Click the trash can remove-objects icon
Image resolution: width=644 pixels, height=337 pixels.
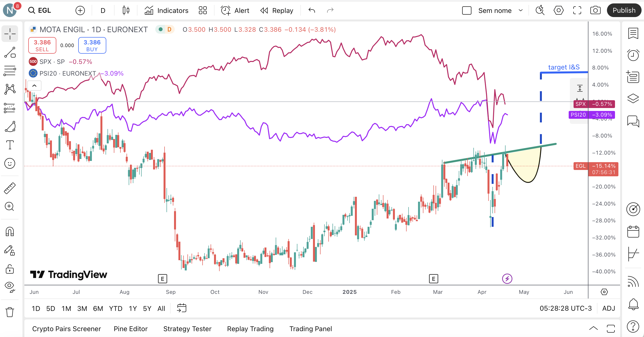click(10, 312)
